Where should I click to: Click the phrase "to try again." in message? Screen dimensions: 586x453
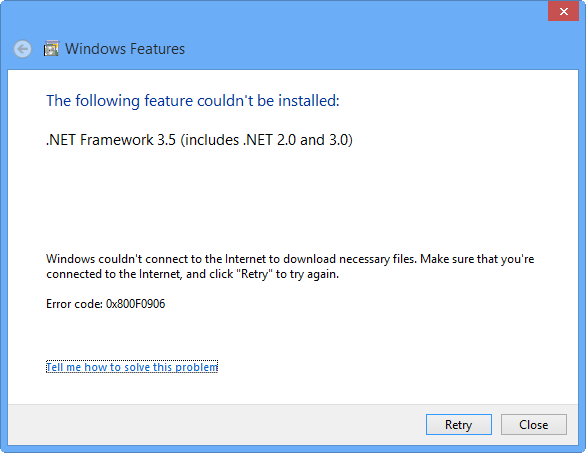[x=307, y=274]
